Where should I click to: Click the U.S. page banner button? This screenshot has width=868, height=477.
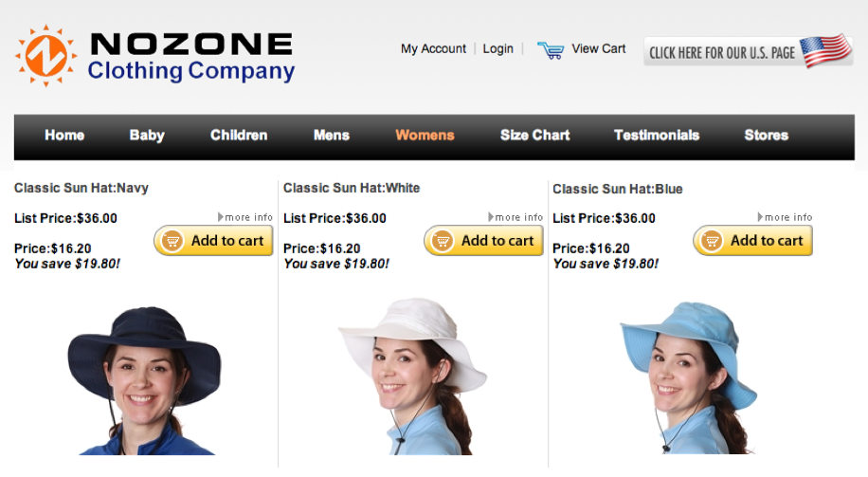coord(748,51)
